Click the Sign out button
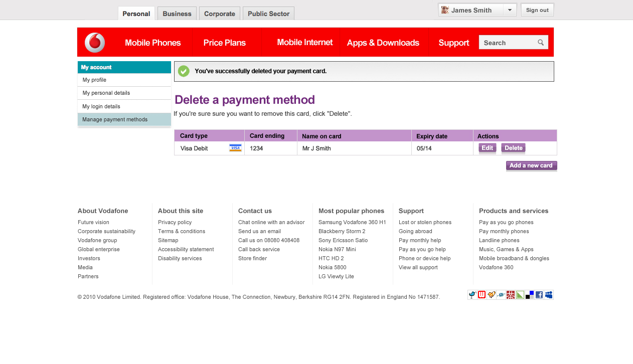Image resolution: width=633 pixels, height=364 pixels. click(537, 10)
